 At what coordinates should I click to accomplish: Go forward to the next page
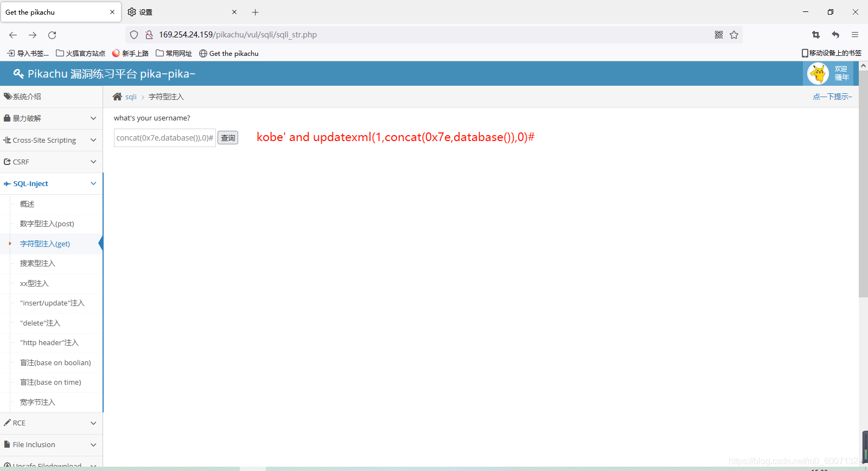pos(33,35)
